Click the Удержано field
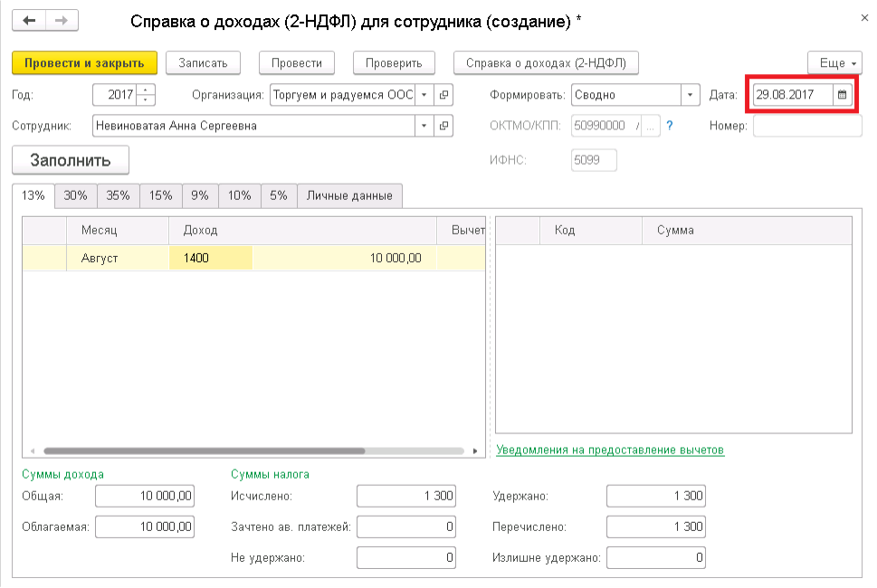The image size is (877, 588). tap(656, 496)
